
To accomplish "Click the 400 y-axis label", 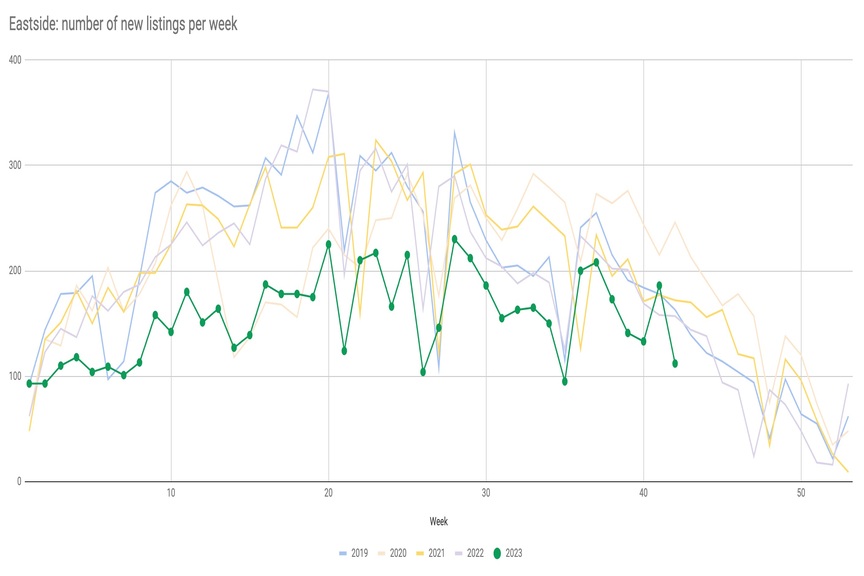I will (x=14, y=60).
